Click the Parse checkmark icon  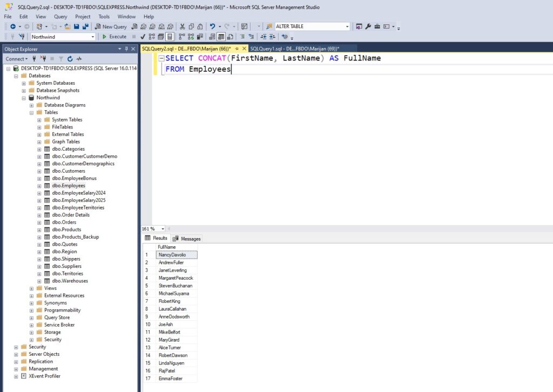[x=143, y=37]
